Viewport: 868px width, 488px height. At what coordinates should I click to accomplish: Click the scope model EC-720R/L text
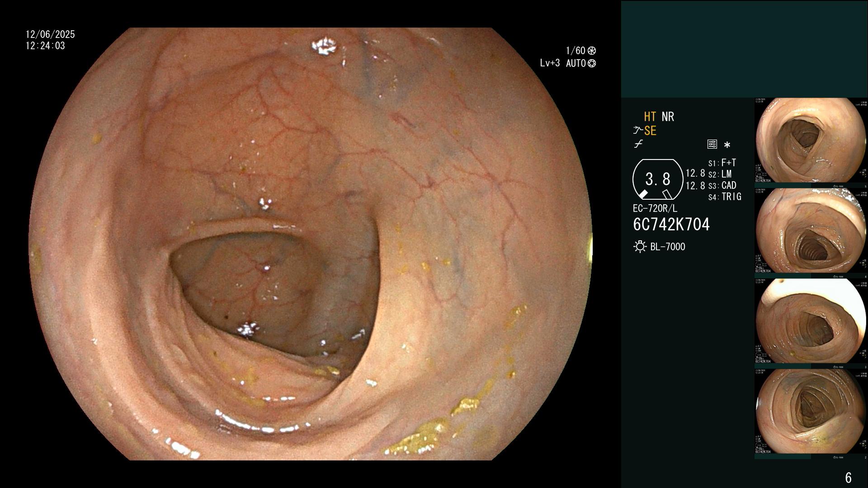(x=655, y=208)
